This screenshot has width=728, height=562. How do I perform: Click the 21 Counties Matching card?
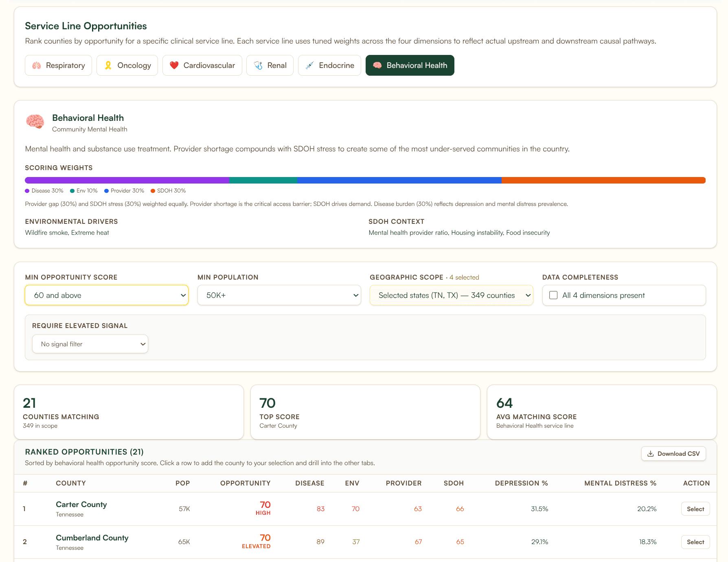click(129, 412)
